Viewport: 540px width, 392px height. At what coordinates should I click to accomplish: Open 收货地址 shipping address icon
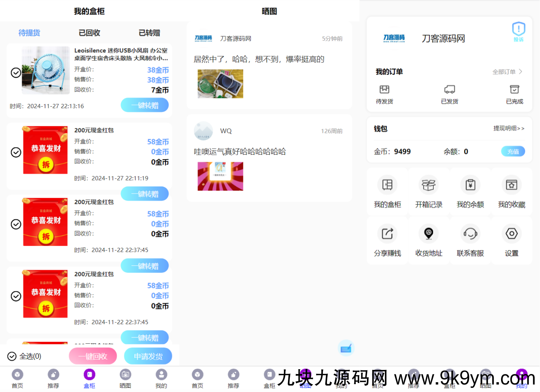coord(428,234)
